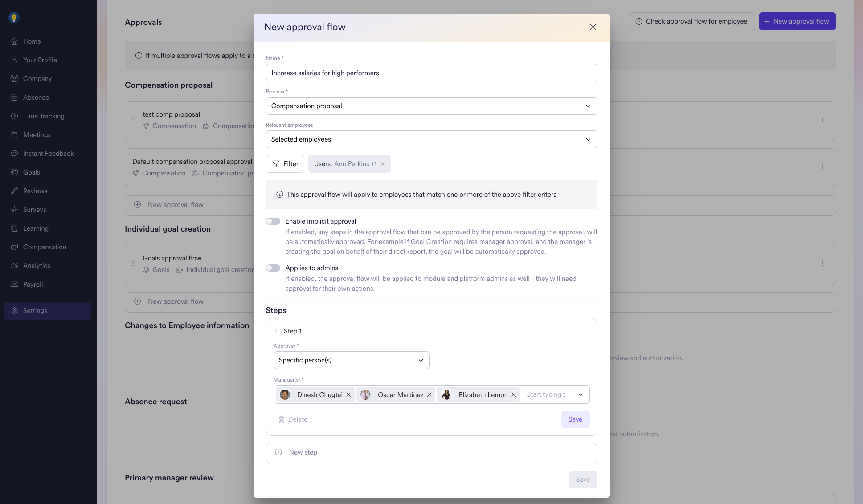Click the Payroll banknote icon
This screenshot has width=863, height=504.
[14, 285]
